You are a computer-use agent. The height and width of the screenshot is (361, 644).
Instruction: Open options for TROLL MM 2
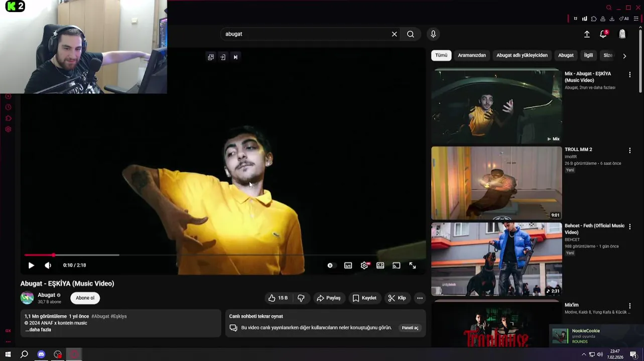click(x=629, y=150)
